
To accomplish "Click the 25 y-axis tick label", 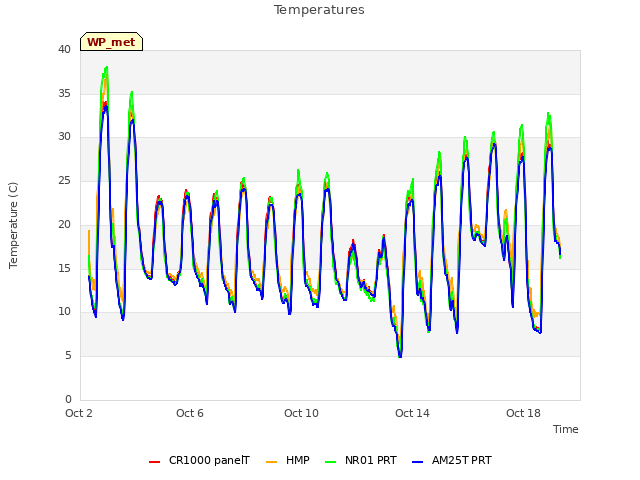I will (64, 180).
